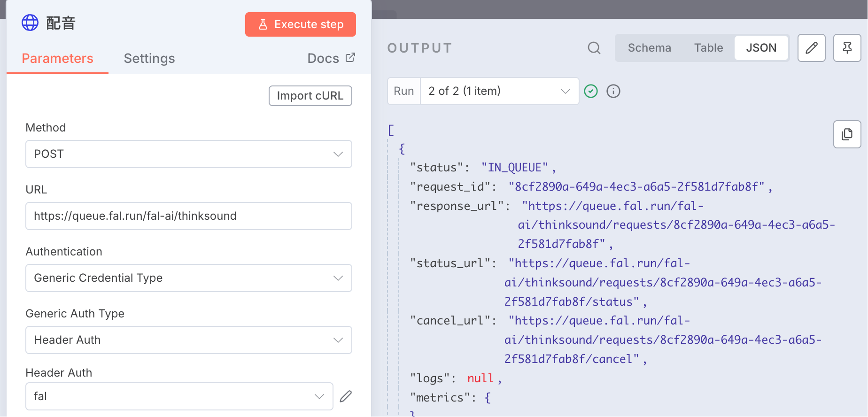The image size is (868, 417).
Task: Click the null value for logs
Action: [480, 378]
